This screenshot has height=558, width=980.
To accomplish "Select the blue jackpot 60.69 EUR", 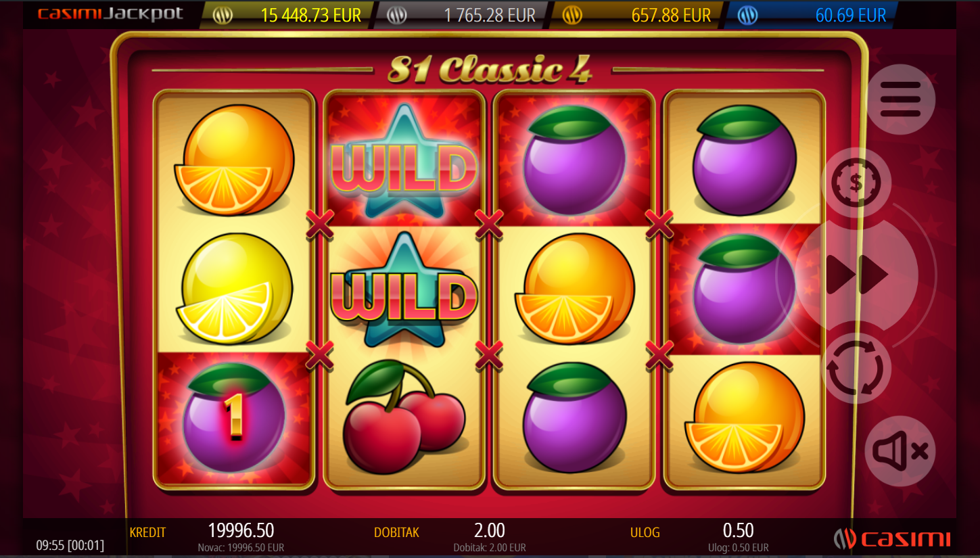I will click(x=851, y=15).
